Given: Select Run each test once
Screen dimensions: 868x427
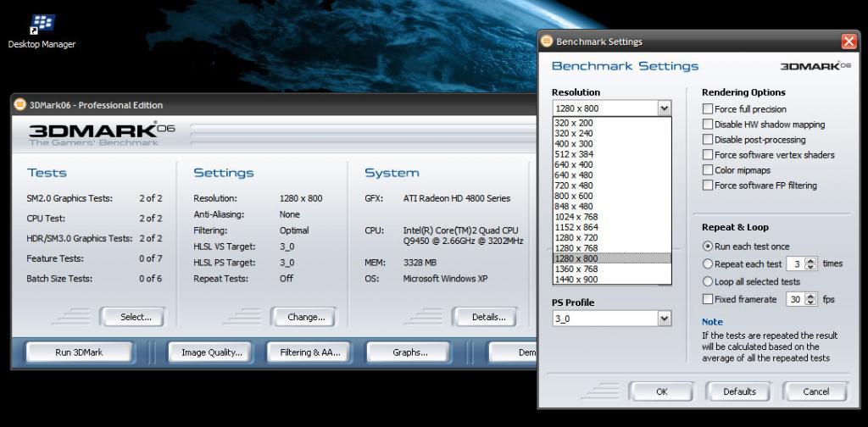Looking at the screenshot, I should coord(708,247).
